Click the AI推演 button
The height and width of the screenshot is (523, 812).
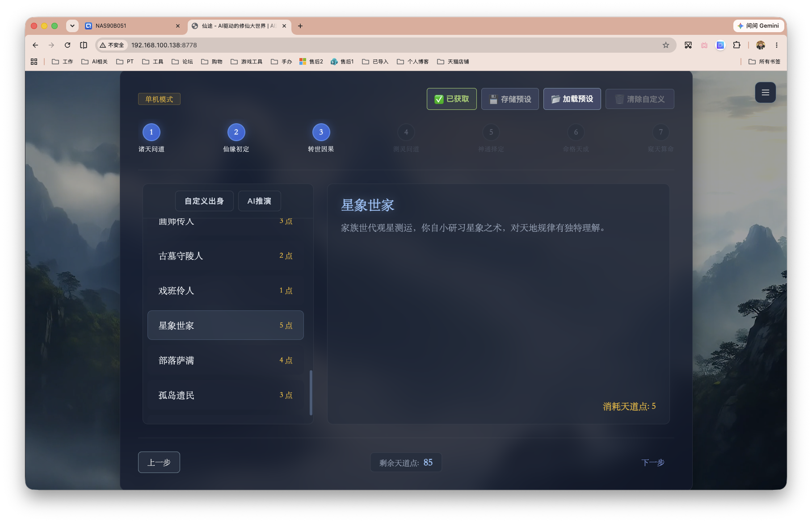tap(259, 201)
